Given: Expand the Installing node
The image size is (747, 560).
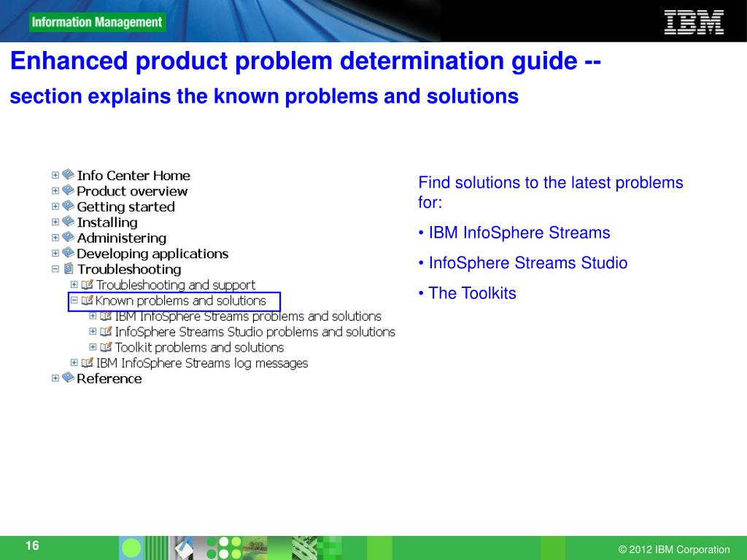Looking at the screenshot, I should click(55, 222).
